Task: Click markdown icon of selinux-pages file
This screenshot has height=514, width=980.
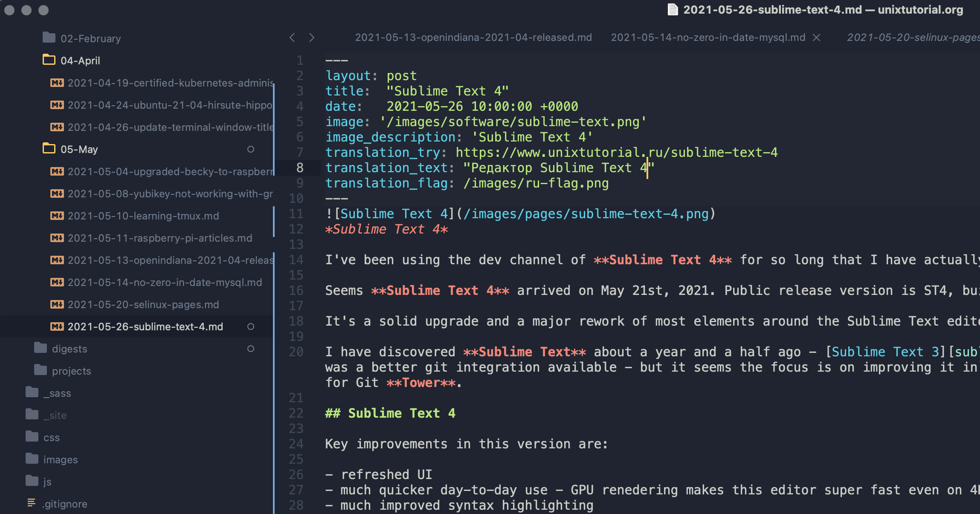Action: tap(57, 305)
